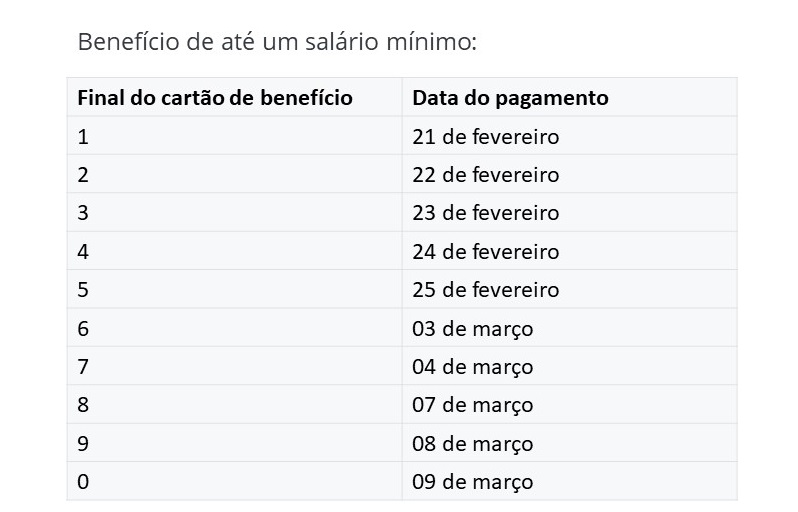Click on '23 de fevereiro' payment date
This screenshot has height=512, width=798.
click(x=485, y=213)
